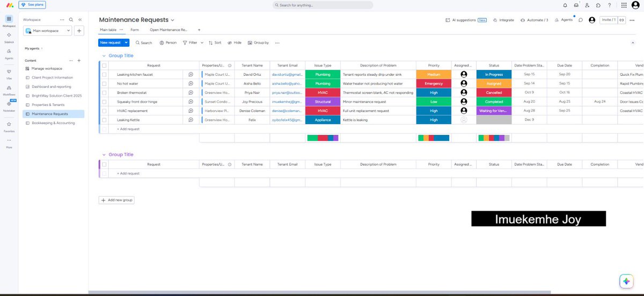Expand the Maintenance Requests title dropdown

click(x=172, y=20)
